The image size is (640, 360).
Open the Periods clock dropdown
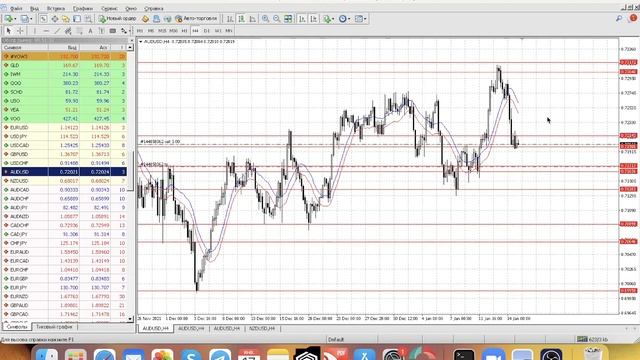coord(349,19)
